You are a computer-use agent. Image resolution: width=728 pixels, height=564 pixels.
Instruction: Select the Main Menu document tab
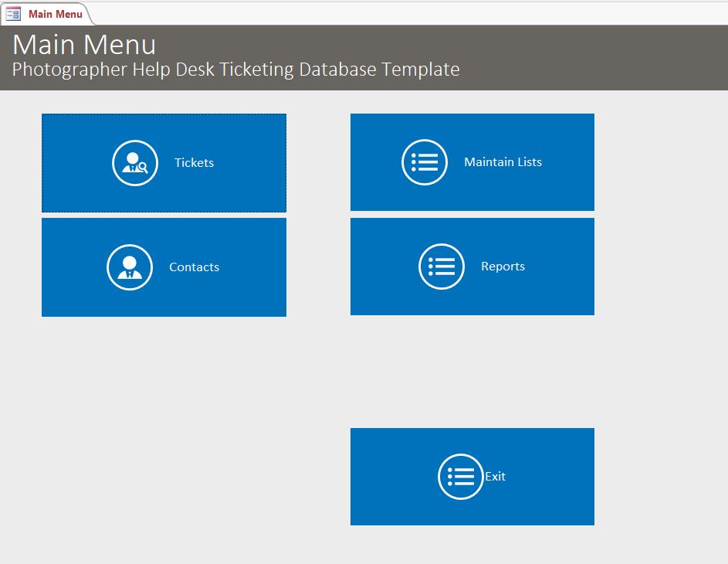(47, 14)
